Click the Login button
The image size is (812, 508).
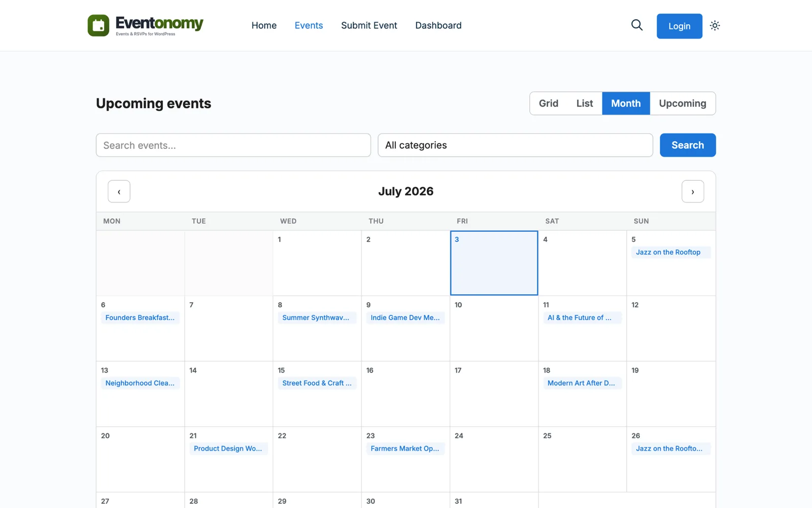tap(679, 26)
